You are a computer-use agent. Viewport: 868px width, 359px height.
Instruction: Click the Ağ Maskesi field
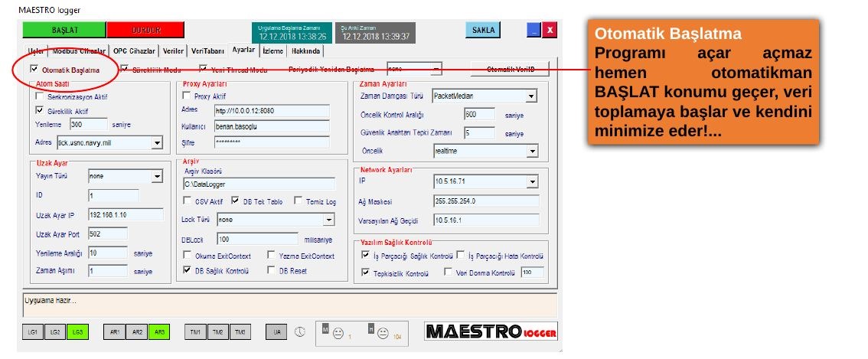[x=486, y=201]
